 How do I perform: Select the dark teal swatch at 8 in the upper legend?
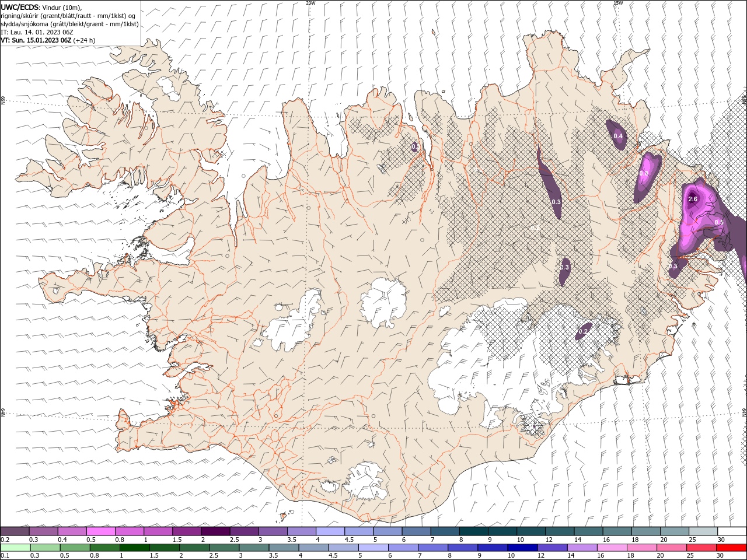[473, 531]
